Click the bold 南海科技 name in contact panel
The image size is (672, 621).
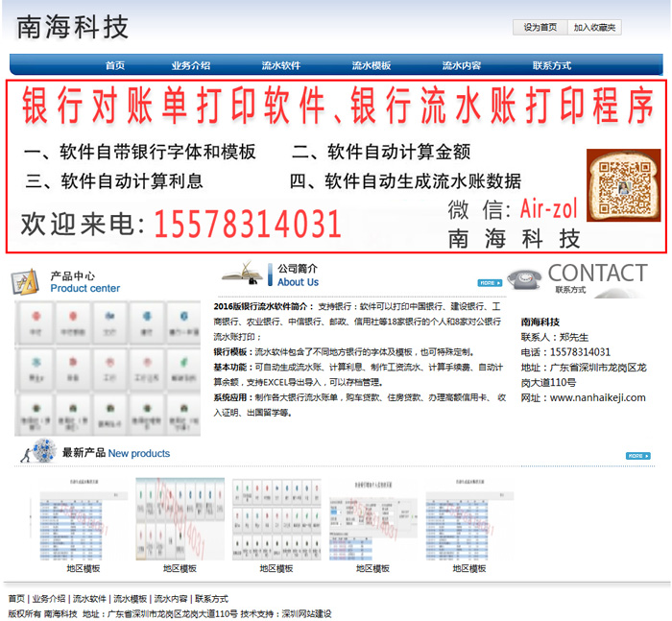pos(540,322)
